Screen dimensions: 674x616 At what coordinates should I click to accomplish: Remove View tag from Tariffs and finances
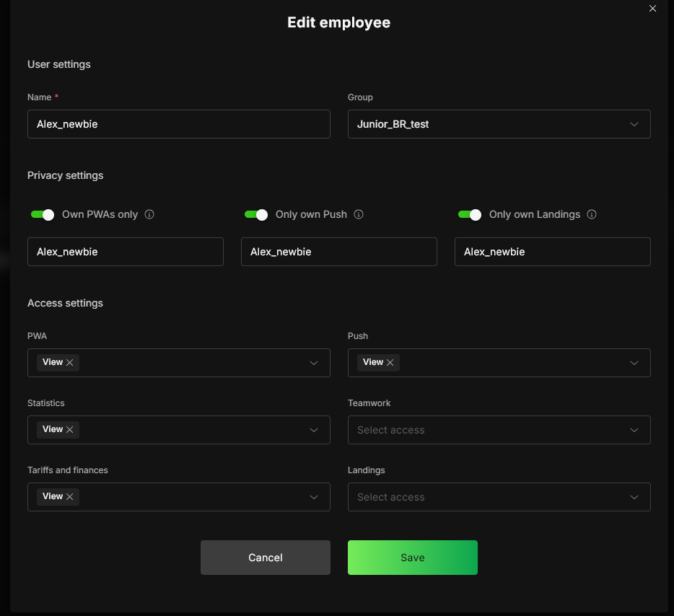[69, 496]
